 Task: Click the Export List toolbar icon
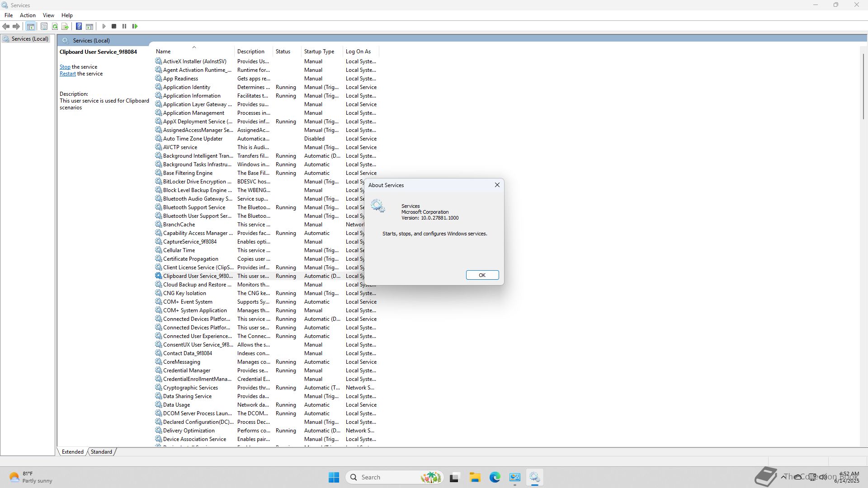point(65,26)
